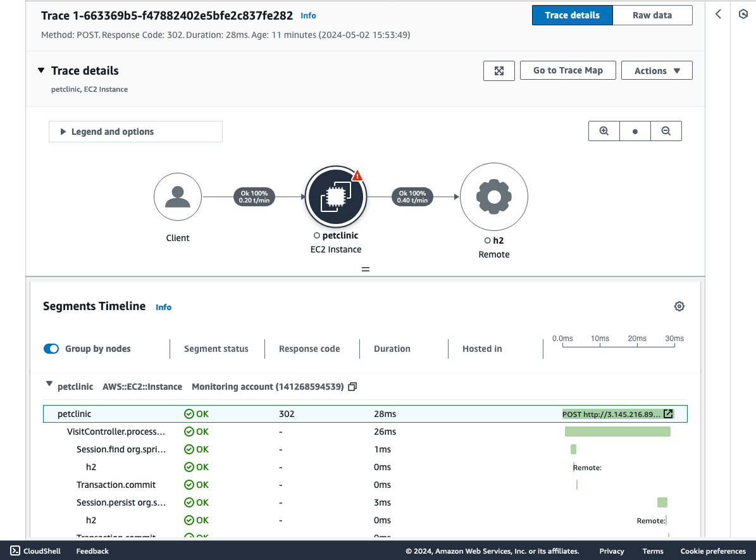Open Info link next to Segments Timeline
This screenshot has width=756, height=560.
(163, 308)
